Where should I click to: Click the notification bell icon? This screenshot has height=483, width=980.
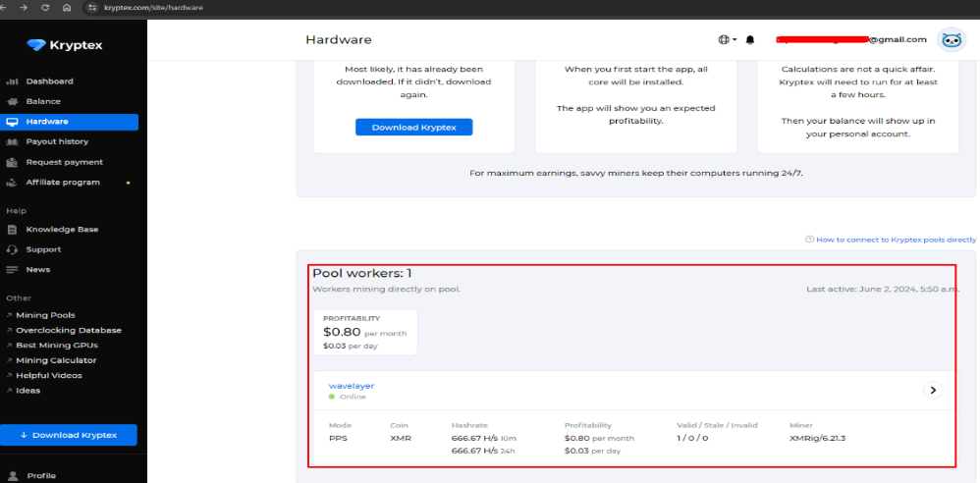point(750,39)
